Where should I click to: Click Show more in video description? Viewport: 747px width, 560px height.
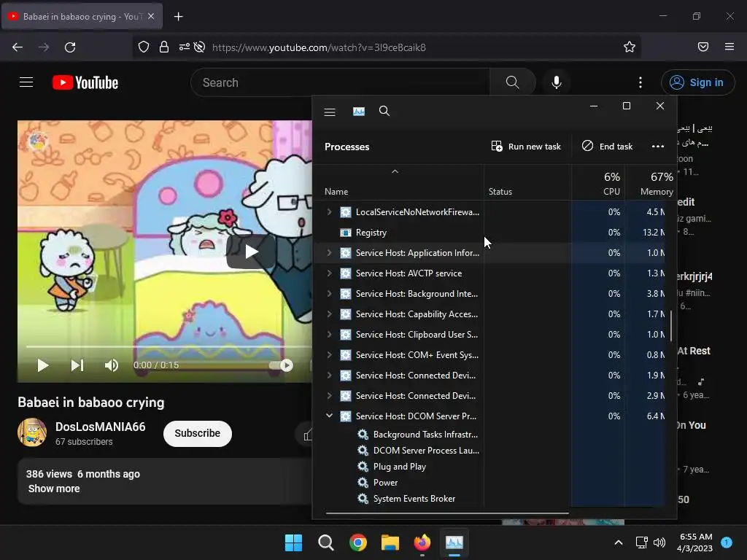[54, 489]
